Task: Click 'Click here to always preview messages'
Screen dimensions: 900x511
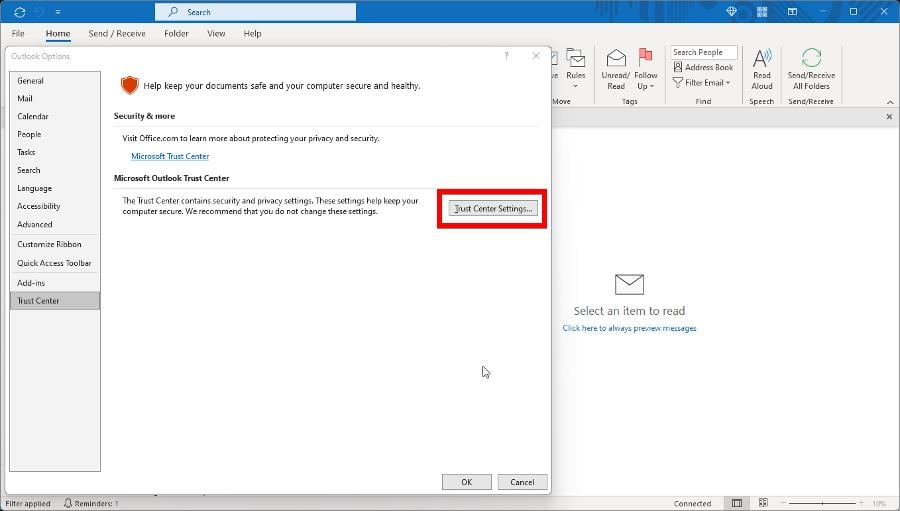Action: click(629, 328)
